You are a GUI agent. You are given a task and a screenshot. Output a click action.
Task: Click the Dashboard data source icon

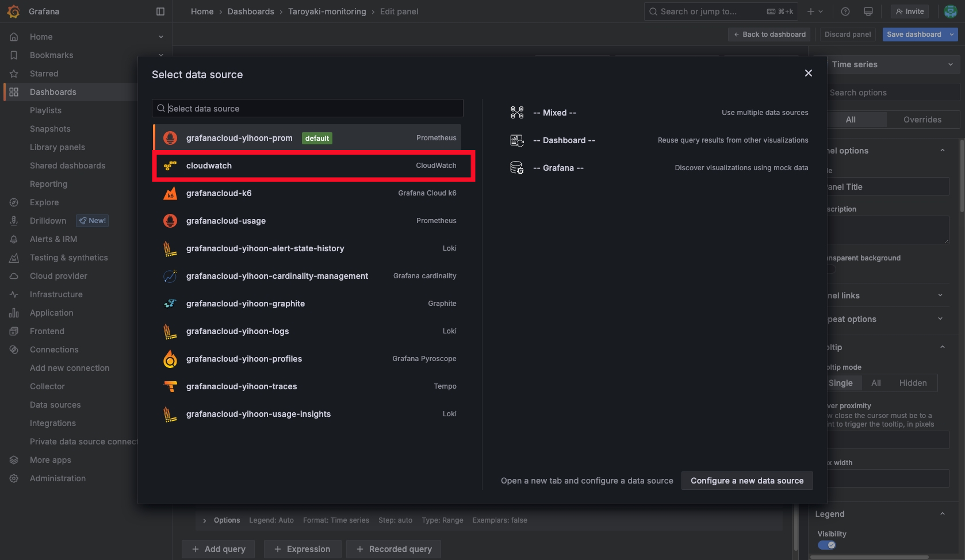click(x=517, y=140)
